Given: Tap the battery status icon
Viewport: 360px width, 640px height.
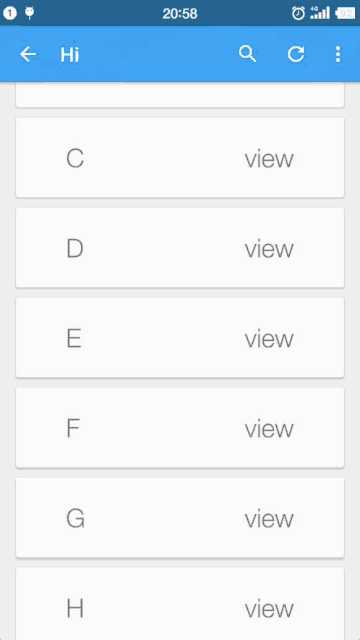Looking at the screenshot, I should click(x=345, y=13).
